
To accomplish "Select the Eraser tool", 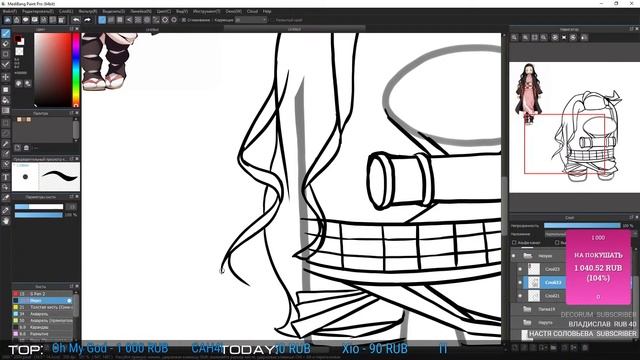I will coord(5,44).
